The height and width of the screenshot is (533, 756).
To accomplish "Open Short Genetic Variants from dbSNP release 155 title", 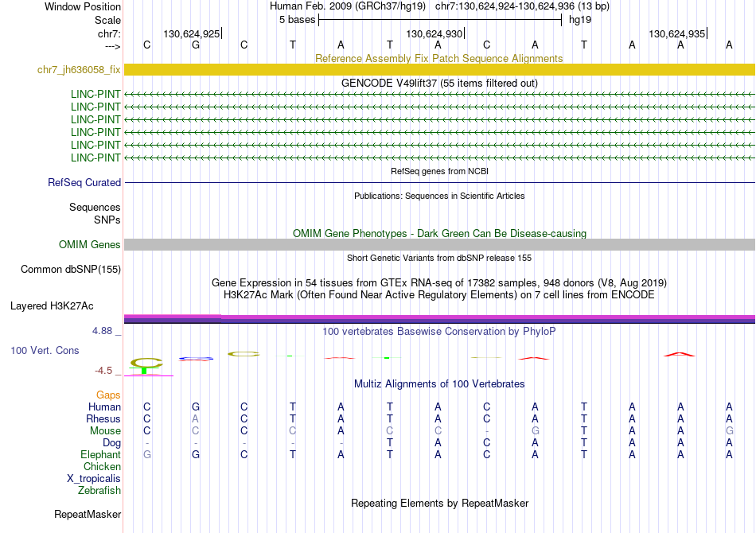I will [x=439, y=258].
